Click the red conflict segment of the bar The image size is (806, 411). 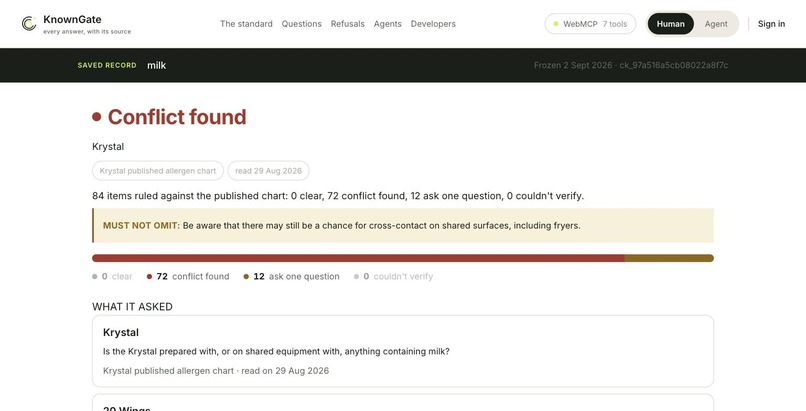[x=358, y=258]
